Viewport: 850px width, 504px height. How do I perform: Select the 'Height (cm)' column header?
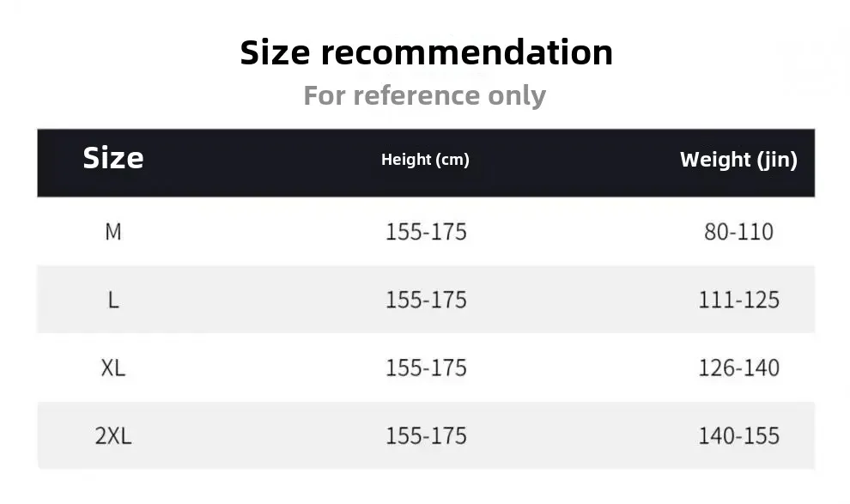[x=425, y=160]
